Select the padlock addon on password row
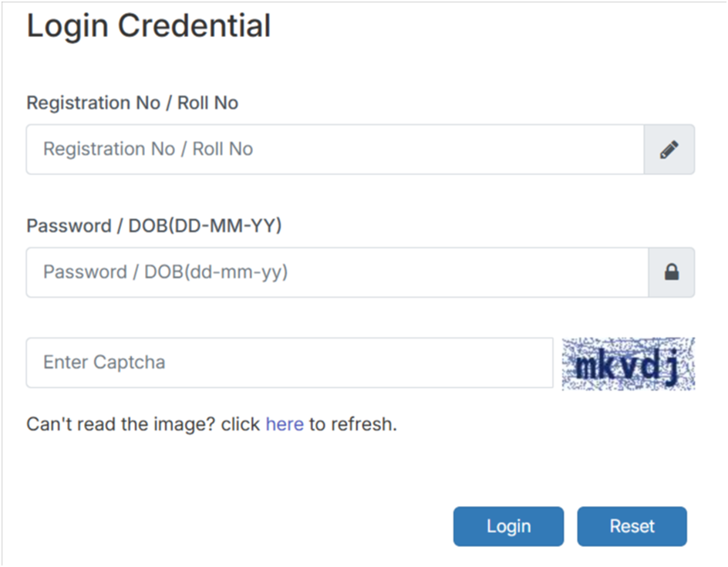Screen dimensions: 728x567 [671, 272]
